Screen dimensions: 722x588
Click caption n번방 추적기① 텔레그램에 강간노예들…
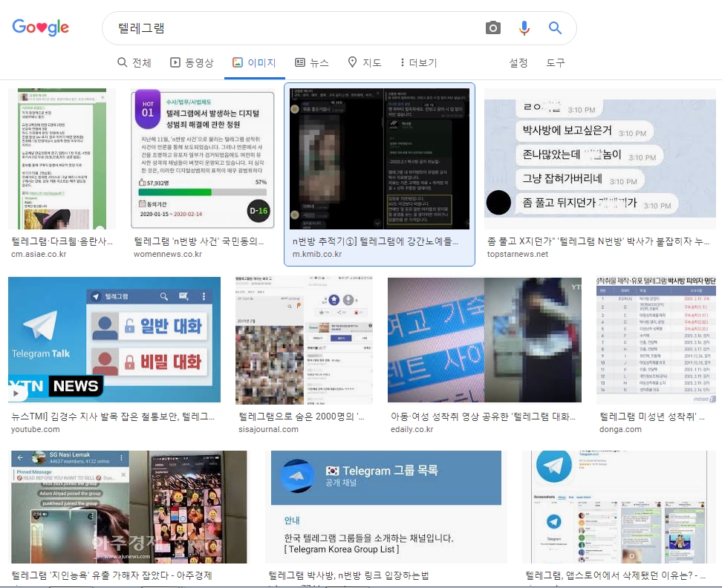point(375,241)
